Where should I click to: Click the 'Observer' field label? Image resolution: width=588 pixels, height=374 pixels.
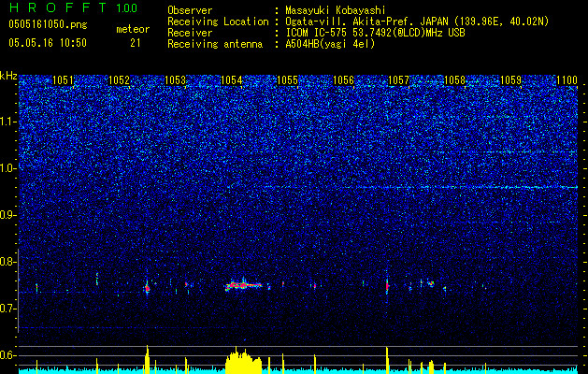point(190,10)
